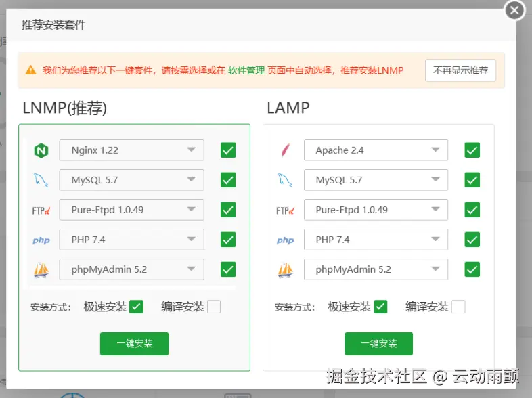
Task: Click 一键安装 button under LAMP
Action: coord(378,344)
